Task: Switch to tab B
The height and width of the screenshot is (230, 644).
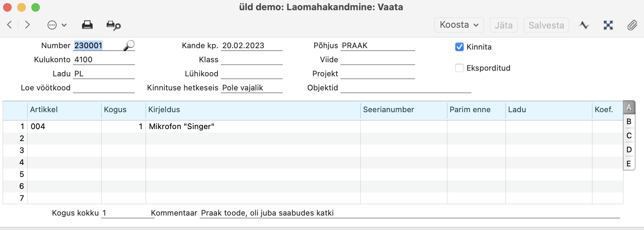Action: click(x=629, y=122)
